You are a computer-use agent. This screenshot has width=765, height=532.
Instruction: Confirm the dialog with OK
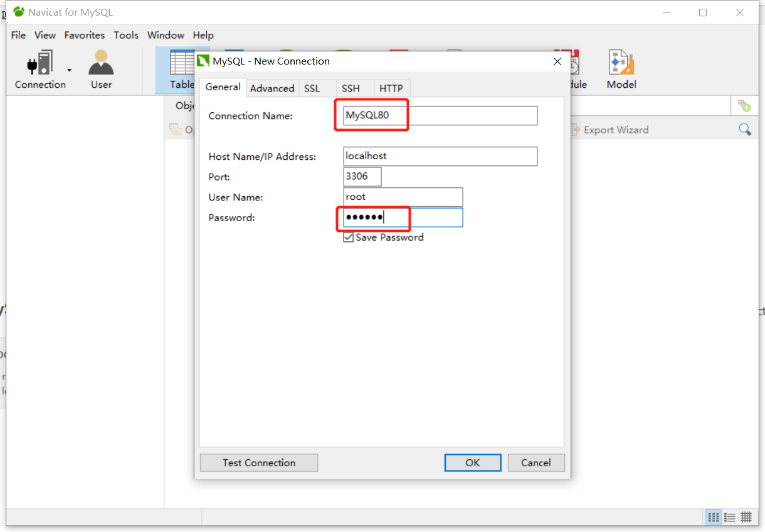pyautogui.click(x=472, y=462)
